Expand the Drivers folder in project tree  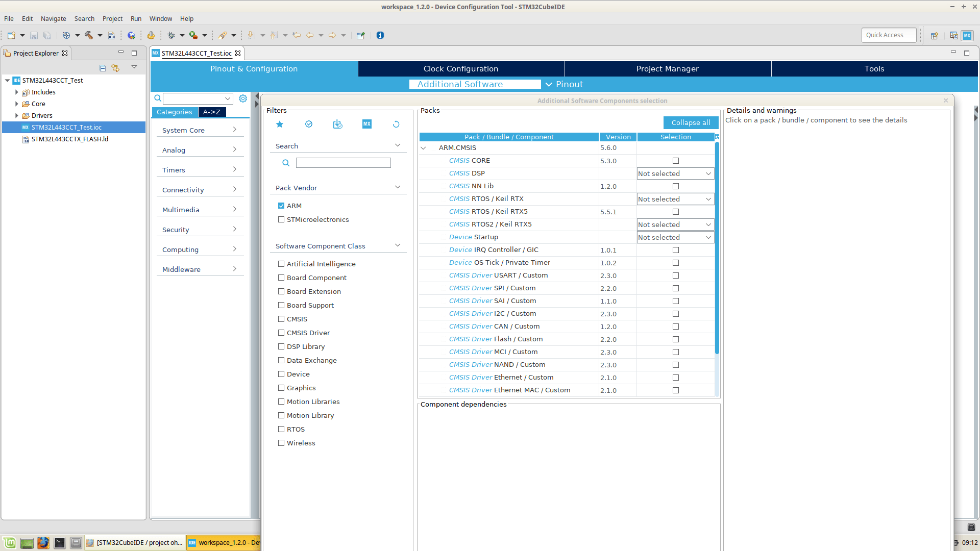17,116
